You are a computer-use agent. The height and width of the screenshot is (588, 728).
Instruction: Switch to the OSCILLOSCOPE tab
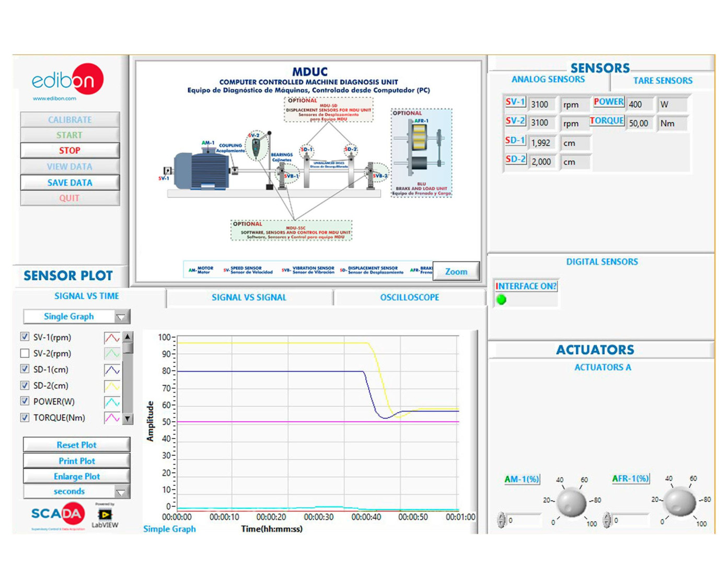coord(409,297)
